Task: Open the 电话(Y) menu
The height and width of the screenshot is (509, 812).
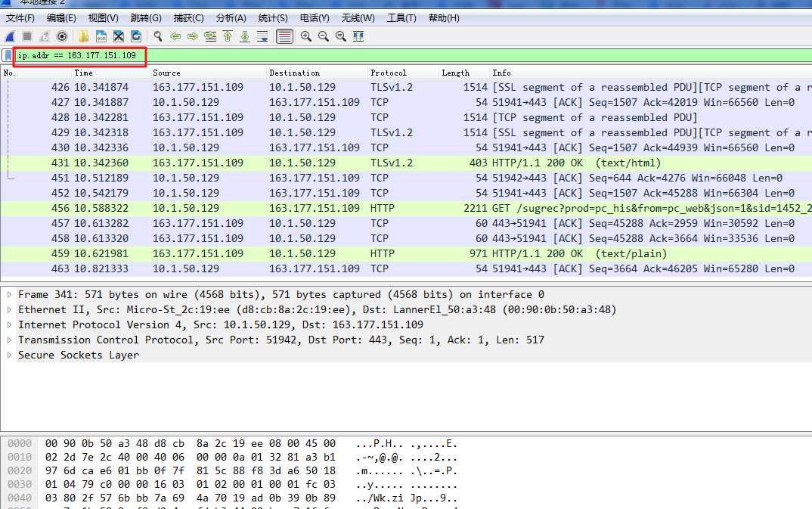Action: coord(315,18)
